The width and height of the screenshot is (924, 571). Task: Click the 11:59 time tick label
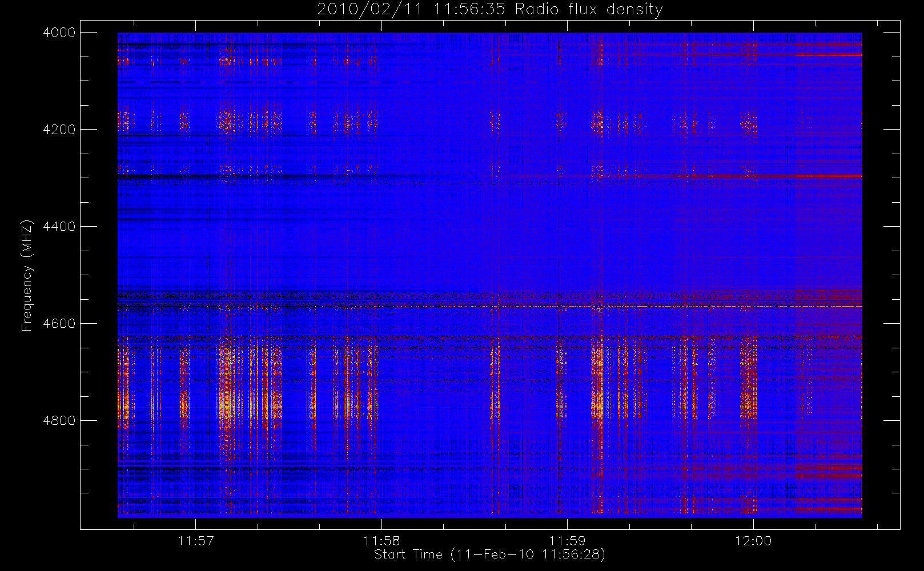tap(567, 541)
